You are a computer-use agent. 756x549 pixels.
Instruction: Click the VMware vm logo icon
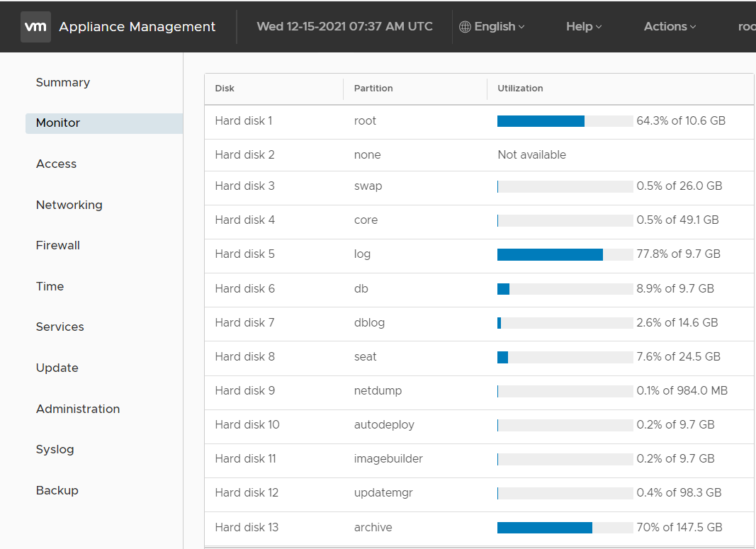coord(35,27)
